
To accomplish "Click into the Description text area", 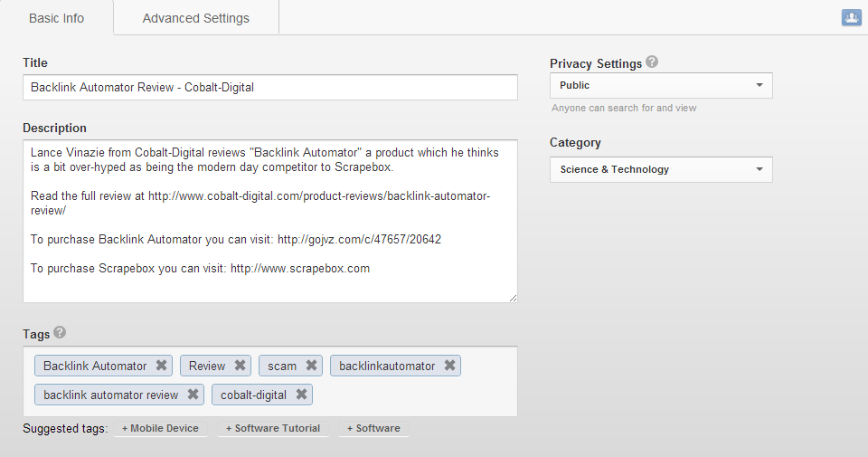I will click(270, 221).
